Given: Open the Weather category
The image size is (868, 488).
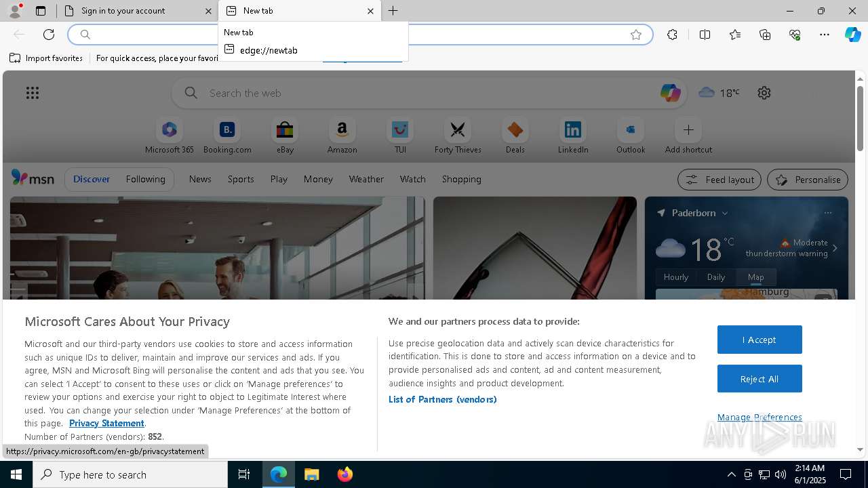Looking at the screenshot, I should coord(366,179).
